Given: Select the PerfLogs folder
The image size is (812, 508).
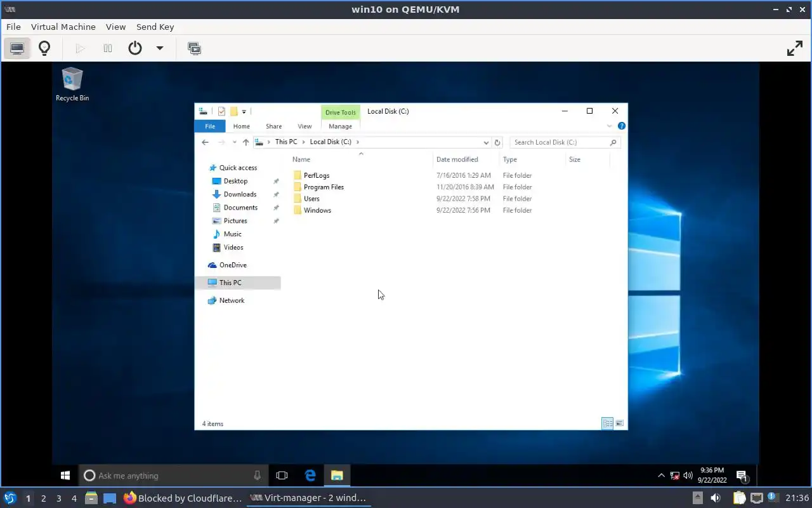Looking at the screenshot, I should [317, 175].
